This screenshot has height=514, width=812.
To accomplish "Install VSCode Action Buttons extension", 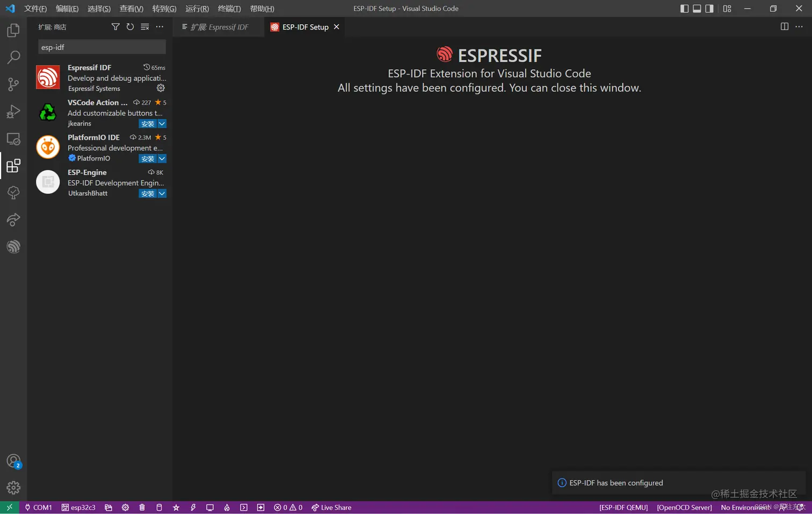I will [x=148, y=123].
